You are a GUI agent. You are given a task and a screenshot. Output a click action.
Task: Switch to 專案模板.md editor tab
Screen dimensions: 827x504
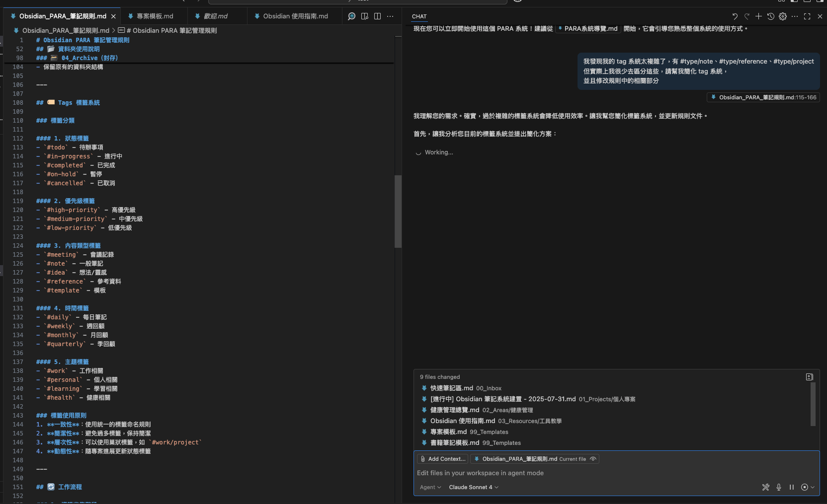click(x=155, y=16)
